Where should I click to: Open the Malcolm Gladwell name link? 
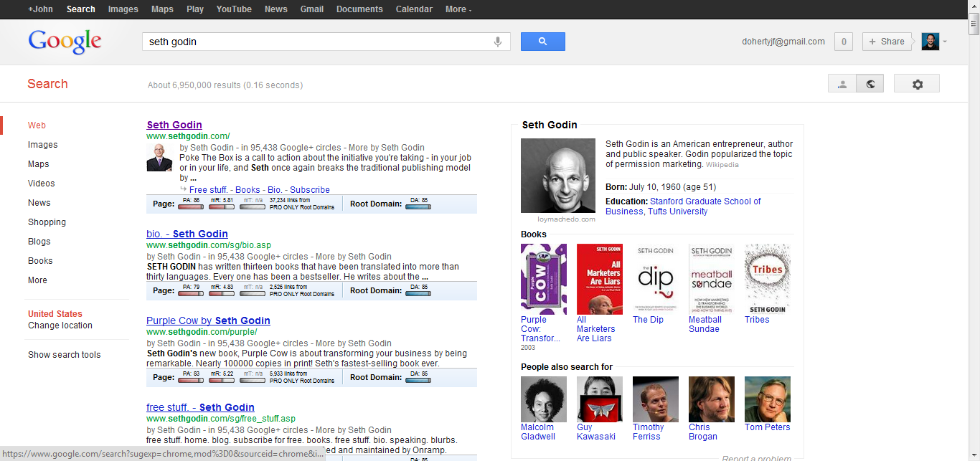(538, 432)
